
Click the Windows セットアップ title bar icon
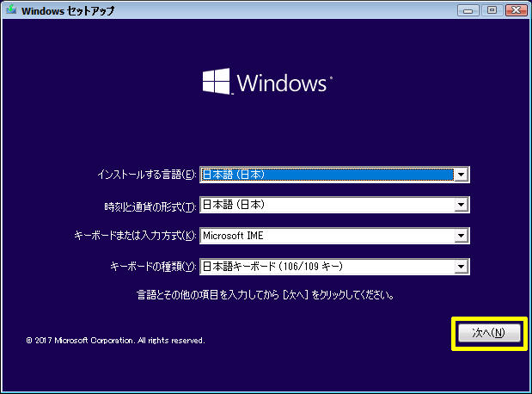[11, 9]
